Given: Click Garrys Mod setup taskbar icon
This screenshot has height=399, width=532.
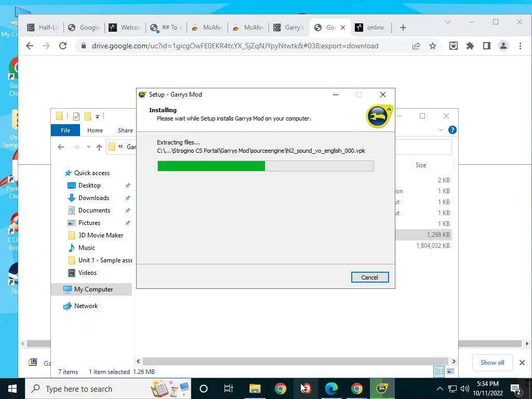Looking at the screenshot, I should (x=382, y=389).
